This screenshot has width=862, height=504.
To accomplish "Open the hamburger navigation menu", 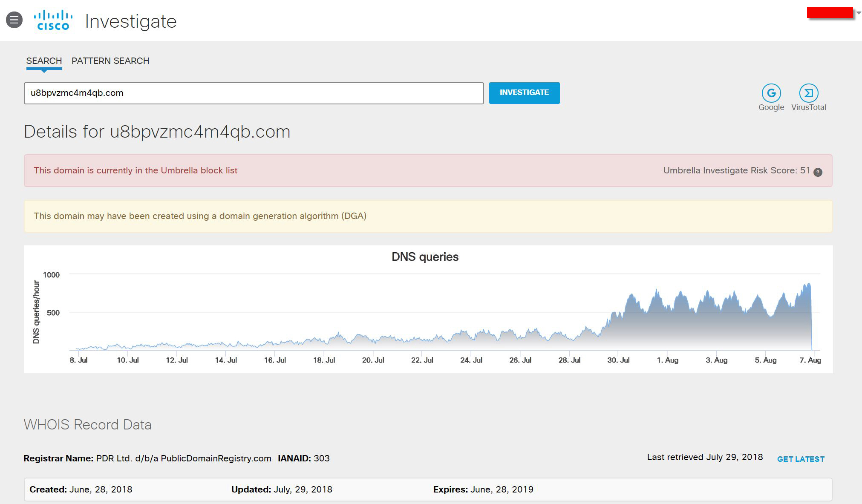I will coord(14,20).
